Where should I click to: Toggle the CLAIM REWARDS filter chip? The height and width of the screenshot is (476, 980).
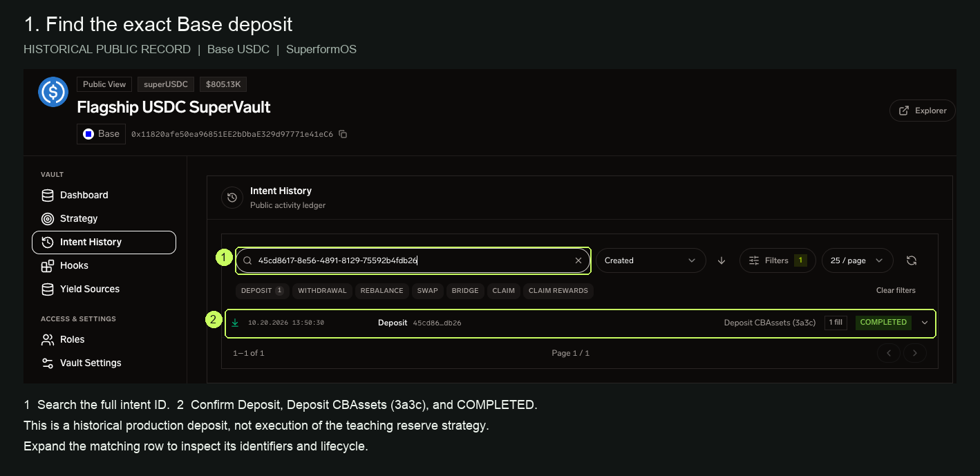tap(558, 291)
